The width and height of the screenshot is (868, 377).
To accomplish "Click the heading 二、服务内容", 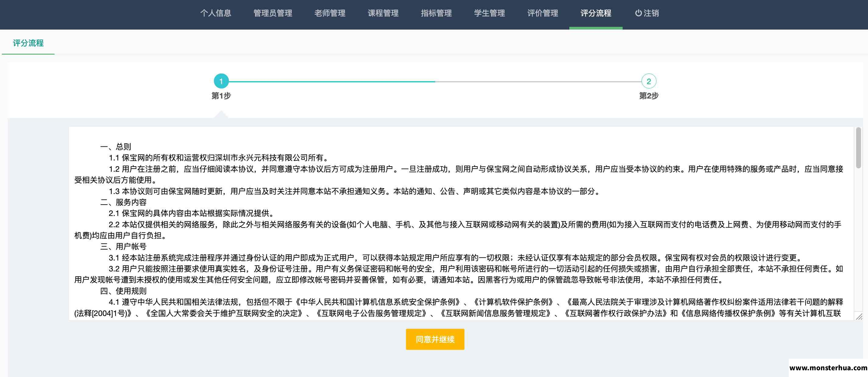I will click(x=123, y=202).
